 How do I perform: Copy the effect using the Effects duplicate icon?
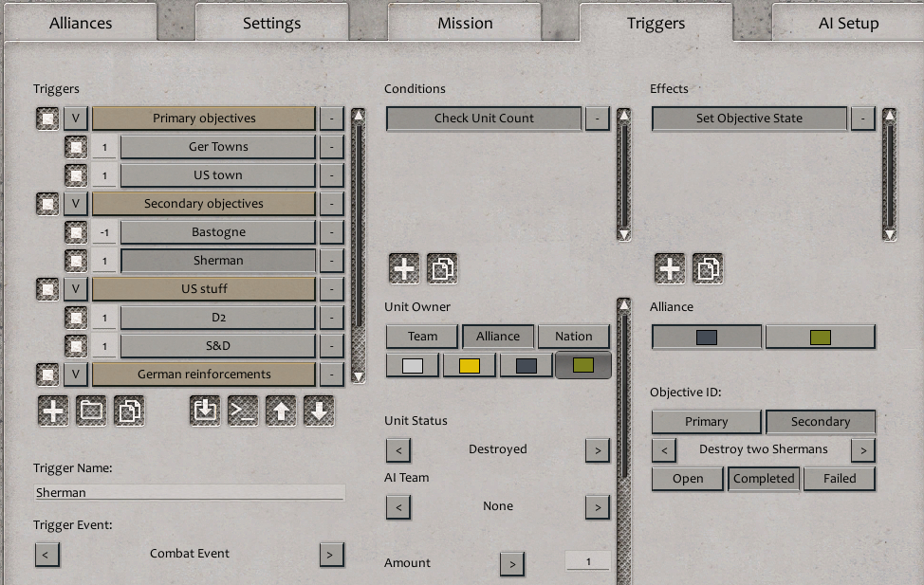708,269
